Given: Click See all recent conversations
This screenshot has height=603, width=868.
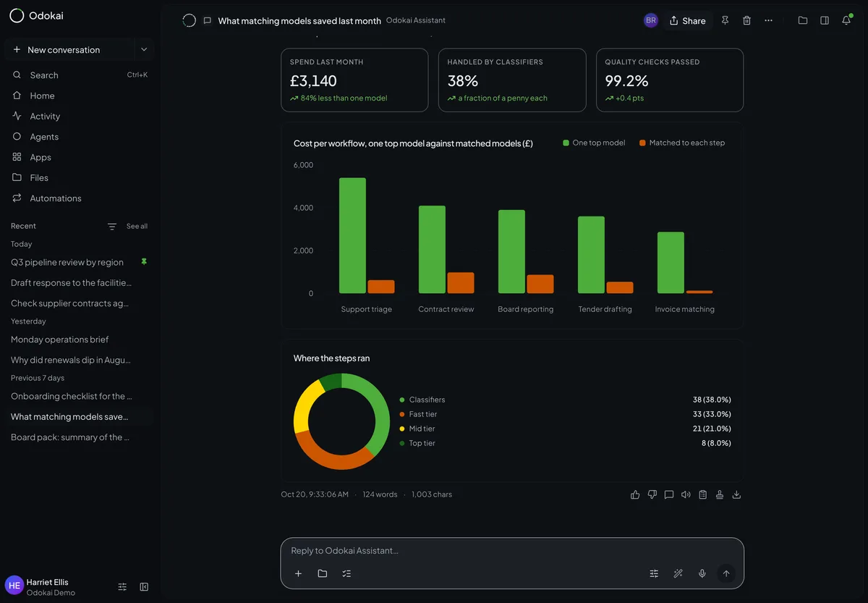Looking at the screenshot, I should click(x=137, y=227).
